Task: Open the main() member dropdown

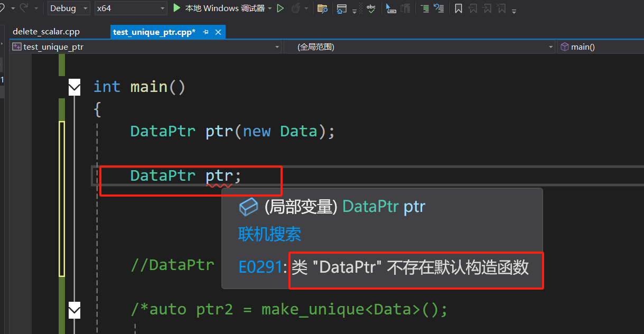Action: 600,47
